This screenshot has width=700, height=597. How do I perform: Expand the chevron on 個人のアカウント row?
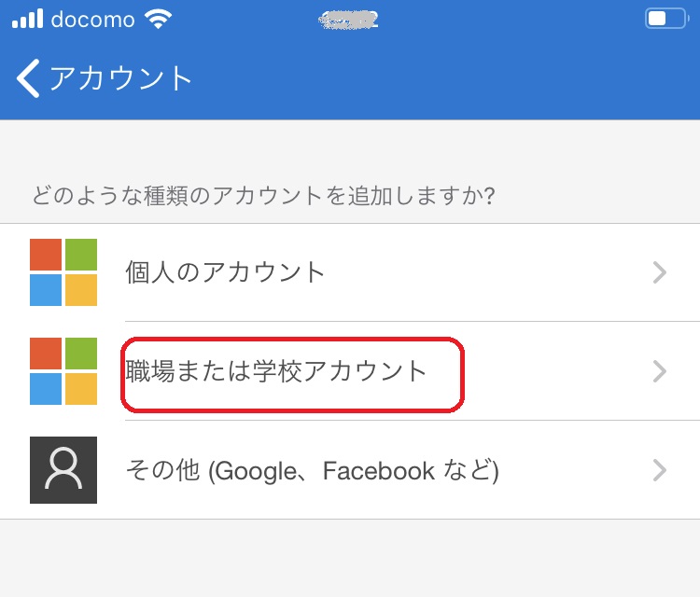pyautogui.click(x=659, y=272)
